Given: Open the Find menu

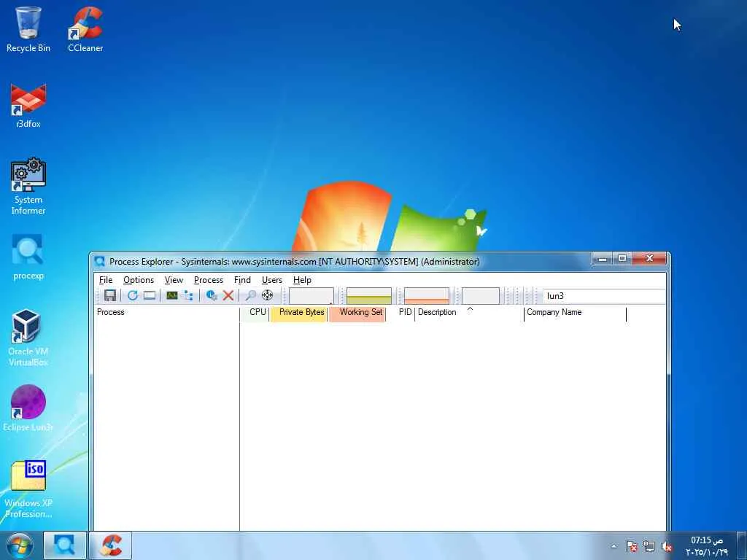Looking at the screenshot, I should pos(242,280).
